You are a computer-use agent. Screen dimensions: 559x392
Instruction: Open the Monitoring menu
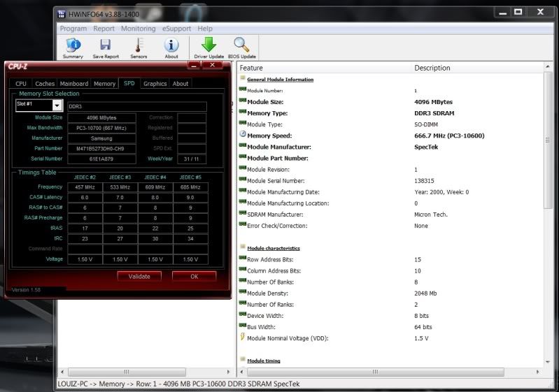click(x=139, y=29)
